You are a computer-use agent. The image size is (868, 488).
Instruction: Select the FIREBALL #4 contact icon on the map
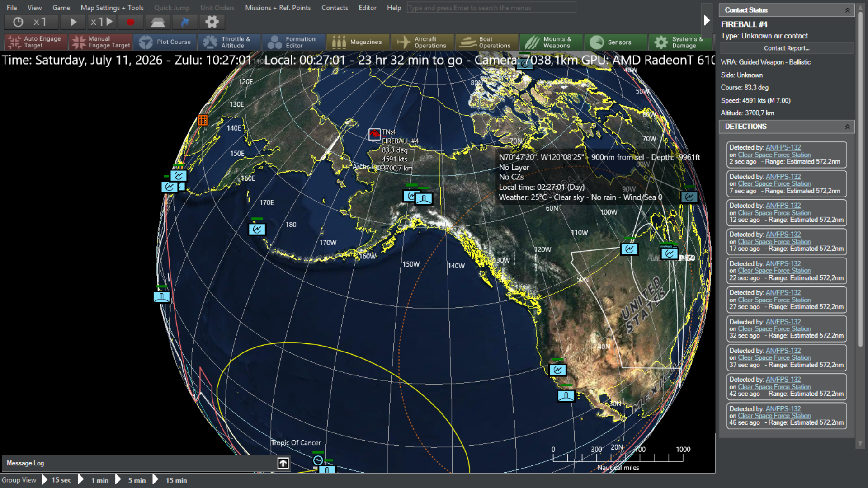374,134
